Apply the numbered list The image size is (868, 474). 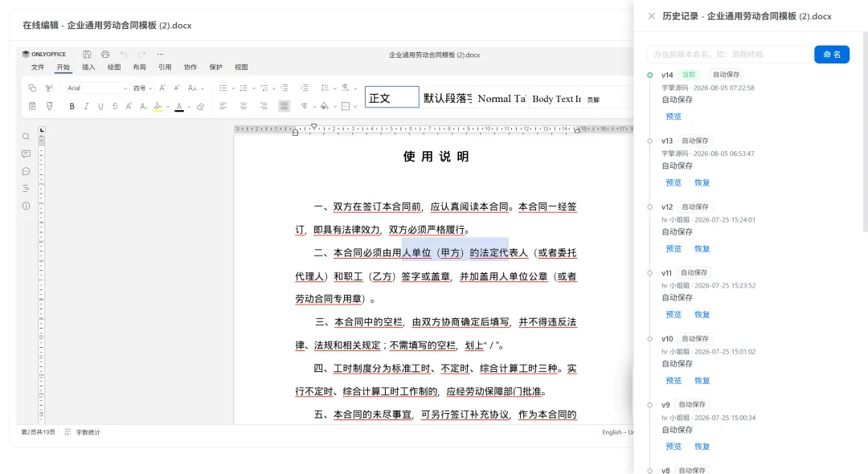pos(244,88)
